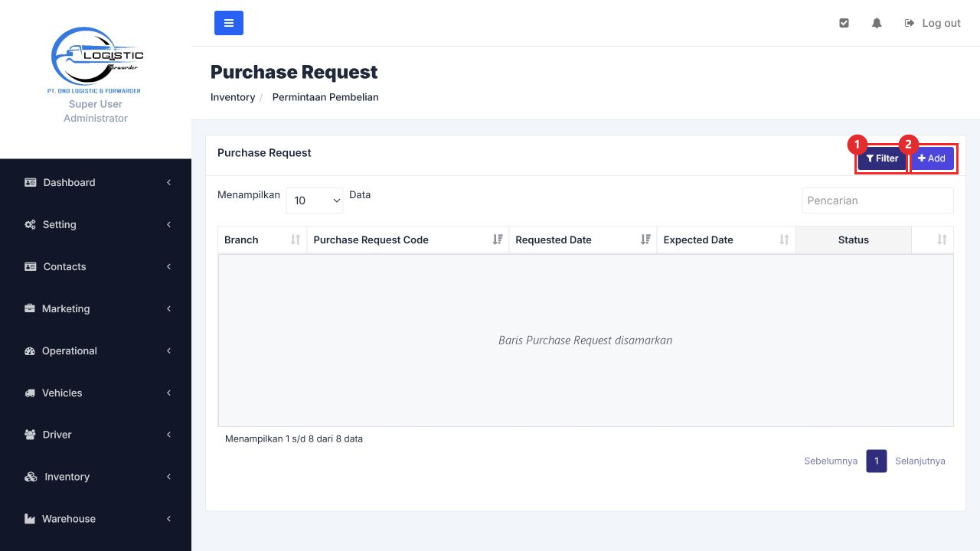This screenshot has height=551, width=980.
Task: Click the Filter button
Action: click(882, 158)
